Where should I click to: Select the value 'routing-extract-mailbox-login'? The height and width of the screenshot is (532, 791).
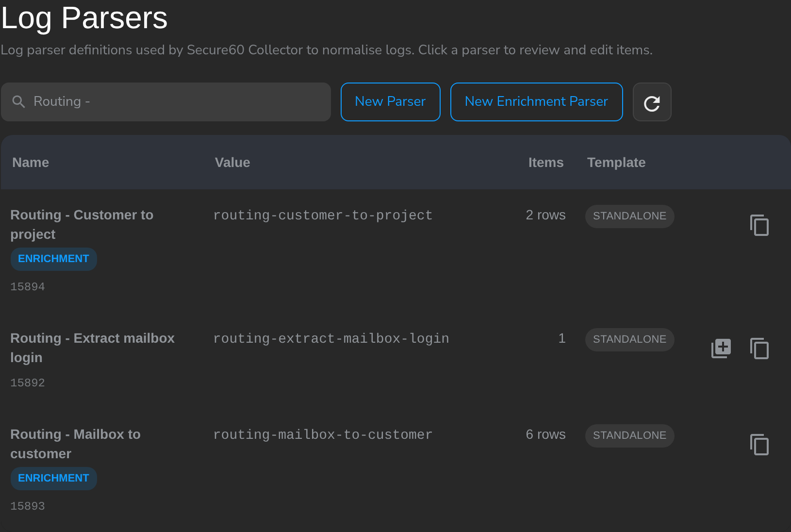(x=331, y=338)
